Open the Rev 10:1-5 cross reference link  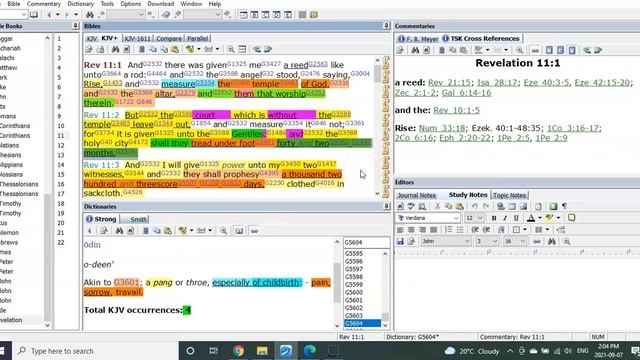coord(456,110)
